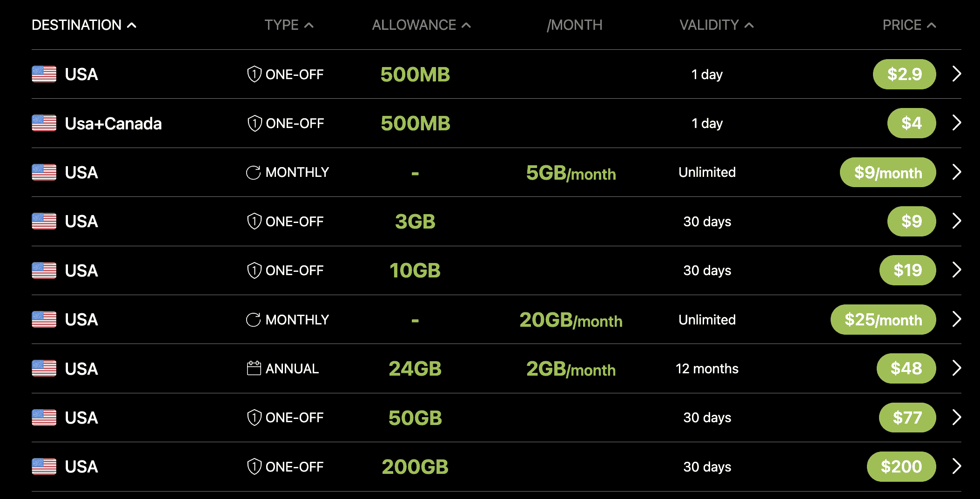The image size is (980, 499).
Task: Click the calendar icon on the Annual plan
Action: coord(254,369)
